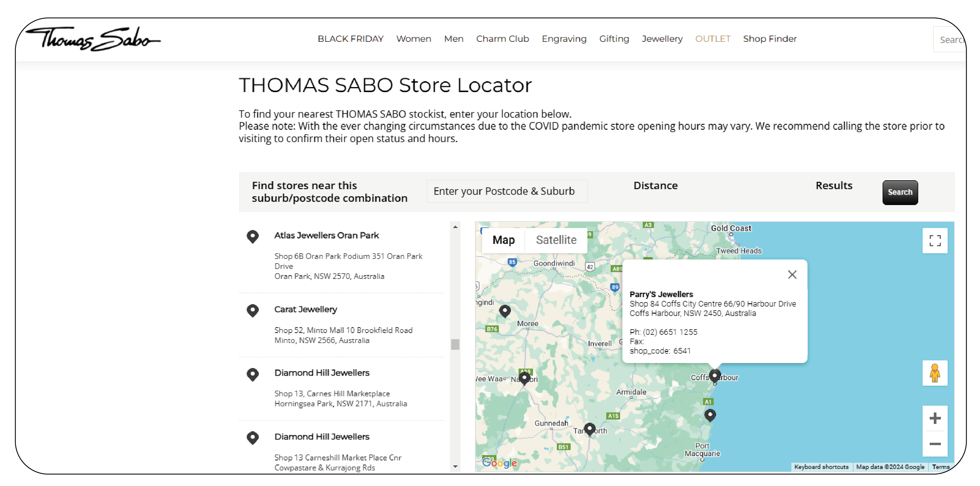The width and height of the screenshot is (980, 486).
Task: Close the Parry's Jewellers info popup
Action: coord(792,274)
